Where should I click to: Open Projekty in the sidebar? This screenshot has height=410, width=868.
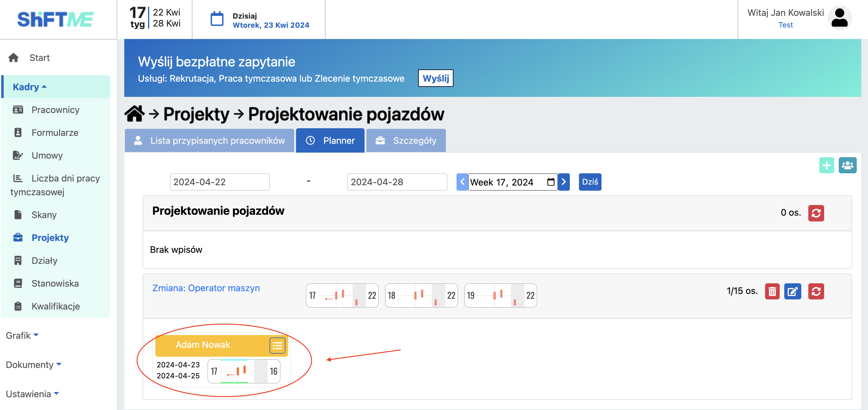click(50, 238)
